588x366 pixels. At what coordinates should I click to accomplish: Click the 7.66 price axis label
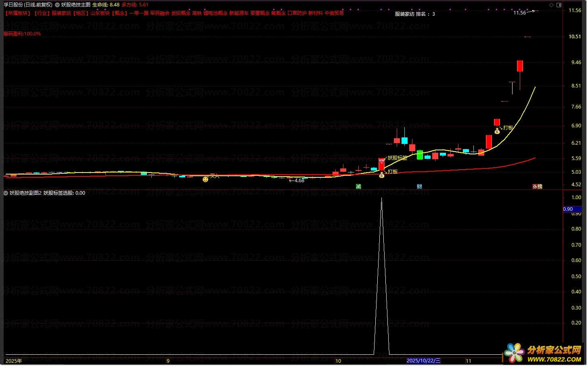576,107
